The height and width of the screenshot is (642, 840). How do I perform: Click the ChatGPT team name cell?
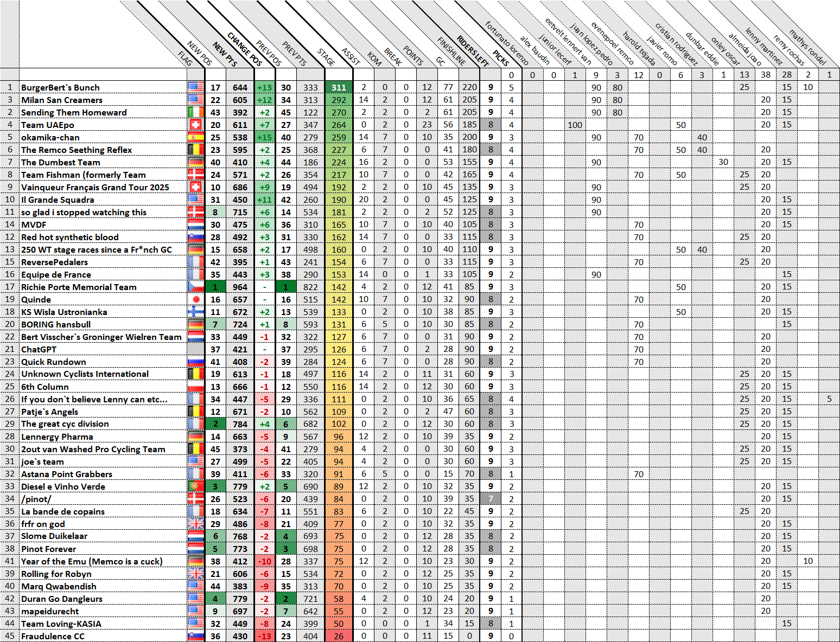tap(39, 349)
